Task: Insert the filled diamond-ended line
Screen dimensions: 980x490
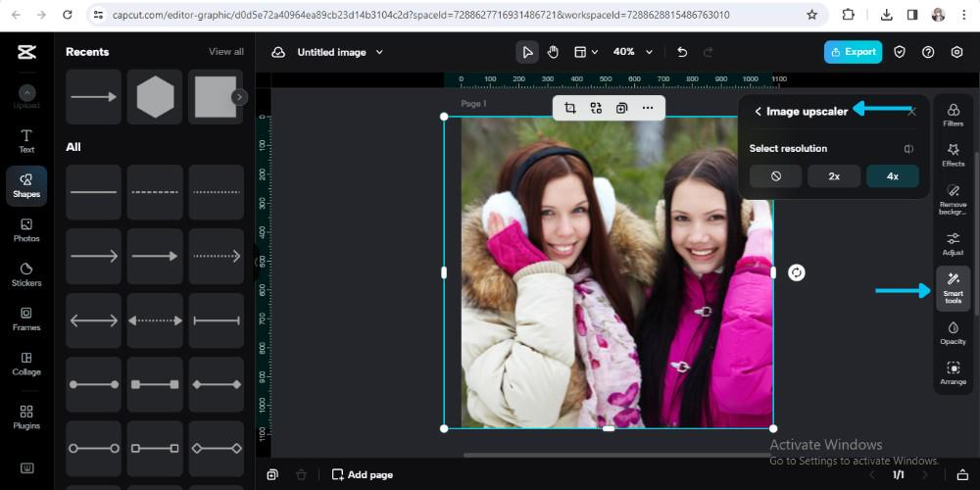Action: click(217, 384)
